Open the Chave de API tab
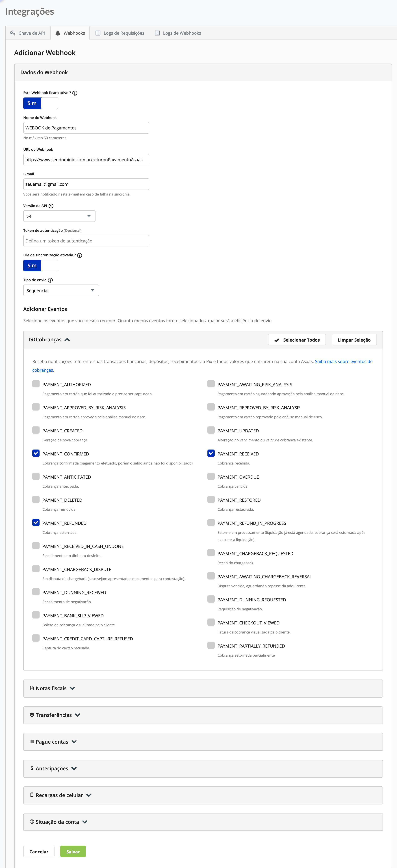 coord(28,33)
